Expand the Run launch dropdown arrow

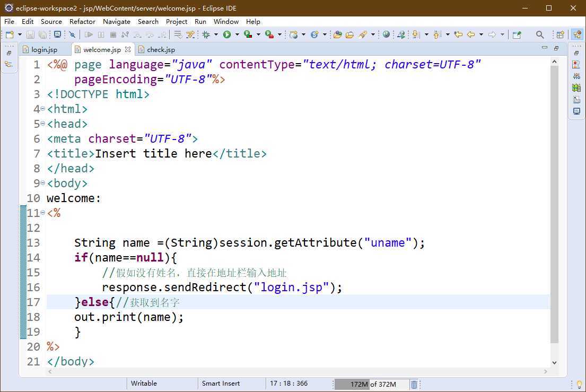pos(237,35)
